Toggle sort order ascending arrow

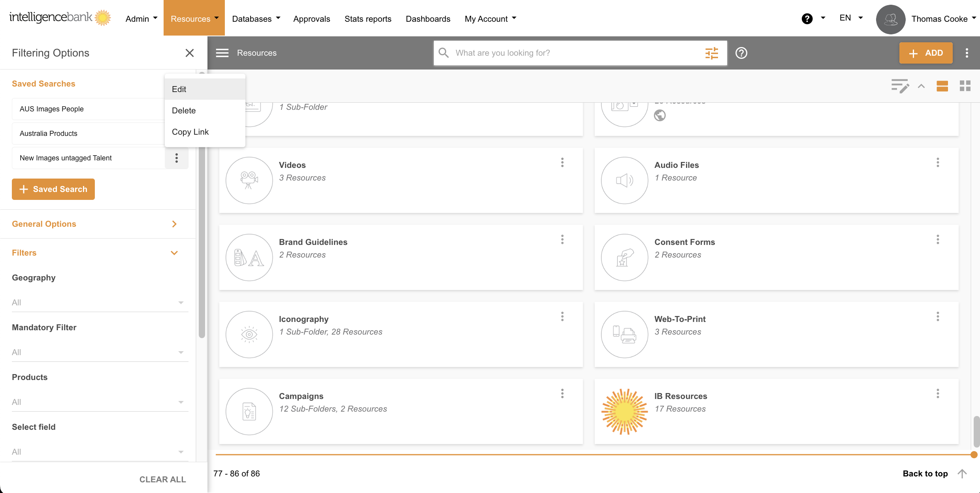point(921,86)
